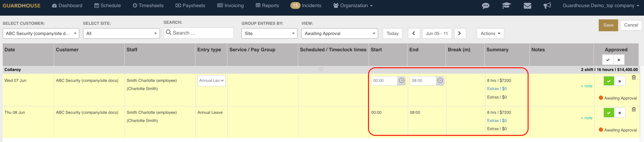Reject the Thu 08 Jun shift with x button

click(x=619, y=113)
